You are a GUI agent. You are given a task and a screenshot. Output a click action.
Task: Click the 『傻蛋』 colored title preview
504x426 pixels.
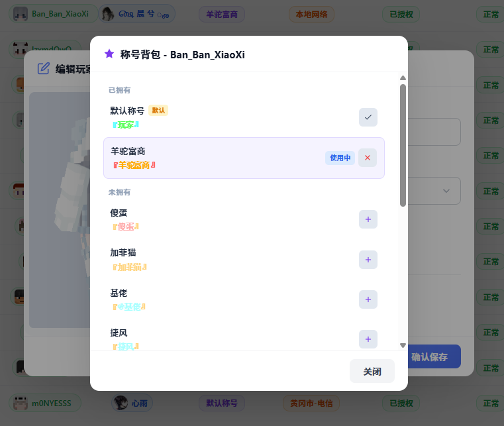tap(126, 227)
